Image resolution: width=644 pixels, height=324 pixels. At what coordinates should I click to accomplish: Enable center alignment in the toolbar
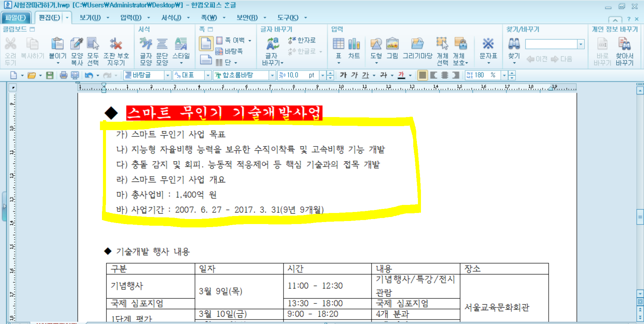pos(445,75)
